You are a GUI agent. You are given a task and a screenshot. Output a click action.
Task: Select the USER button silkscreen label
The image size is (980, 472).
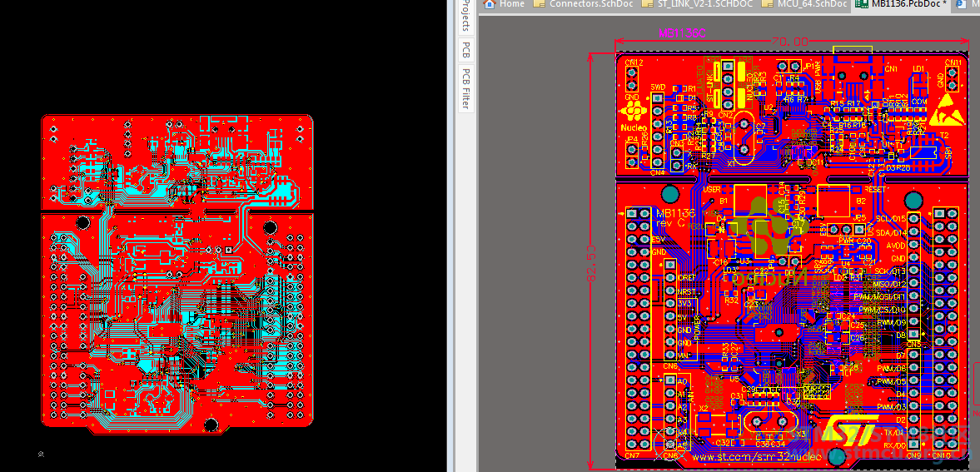(x=711, y=189)
